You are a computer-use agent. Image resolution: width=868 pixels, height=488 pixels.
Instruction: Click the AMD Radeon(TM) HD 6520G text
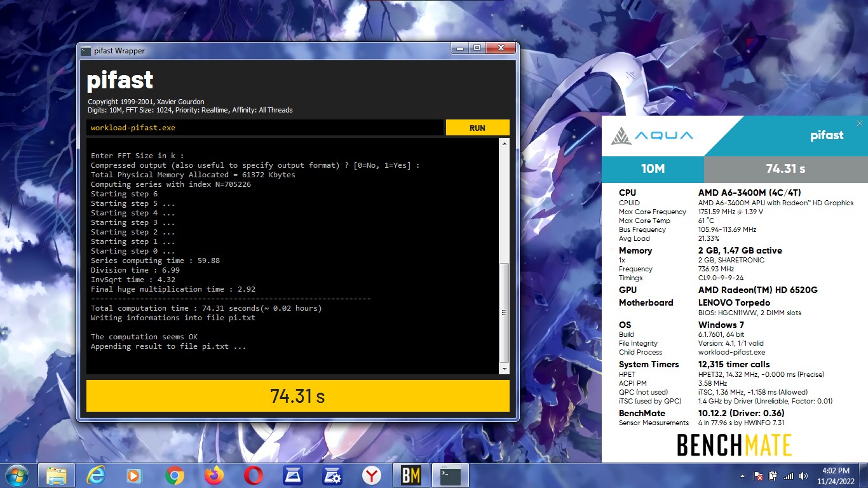757,290
